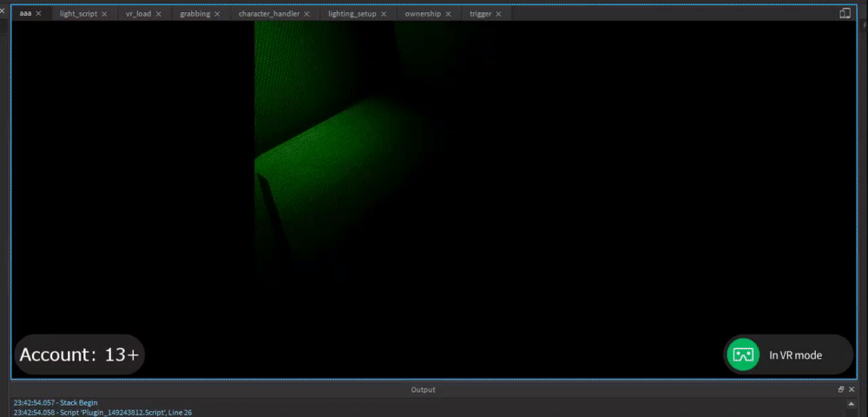Open the lighting_setup tab
This screenshot has height=417, width=868.
pyautogui.click(x=352, y=14)
